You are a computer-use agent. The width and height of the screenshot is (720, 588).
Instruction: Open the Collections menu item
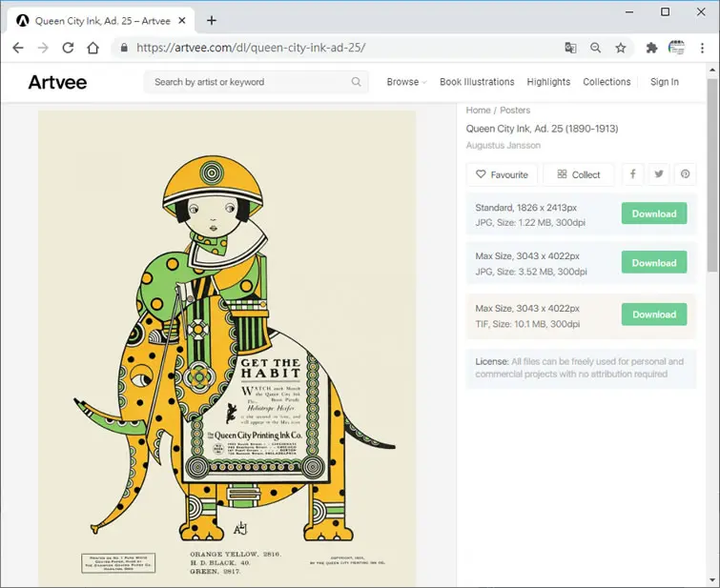[x=607, y=82]
